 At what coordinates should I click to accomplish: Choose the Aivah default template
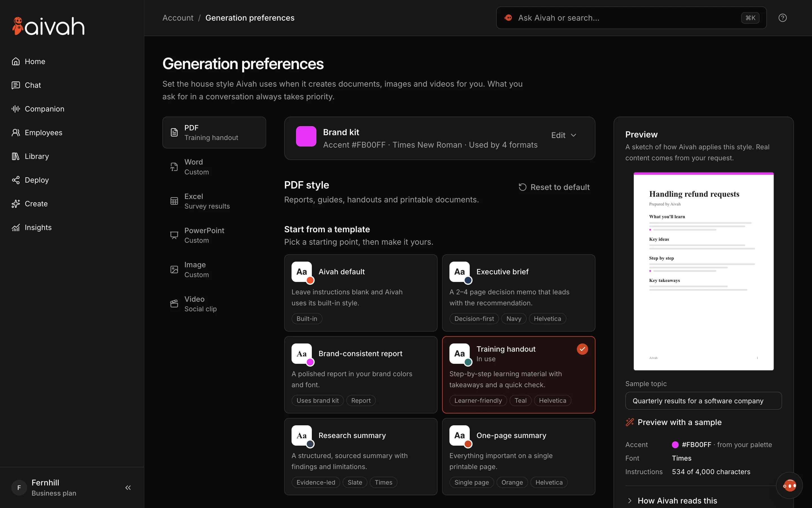pos(361,293)
